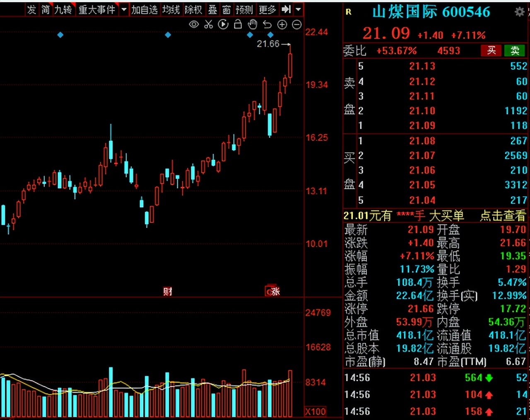Click the undo arrow icon on the chart
Screen dimensions: 530x420
[x=267, y=25]
